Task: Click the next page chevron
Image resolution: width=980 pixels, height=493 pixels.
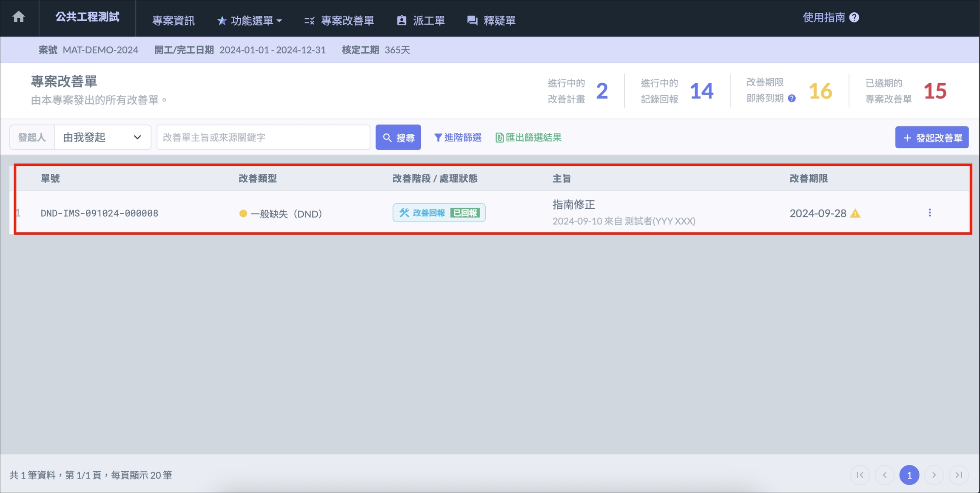Action: click(934, 475)
